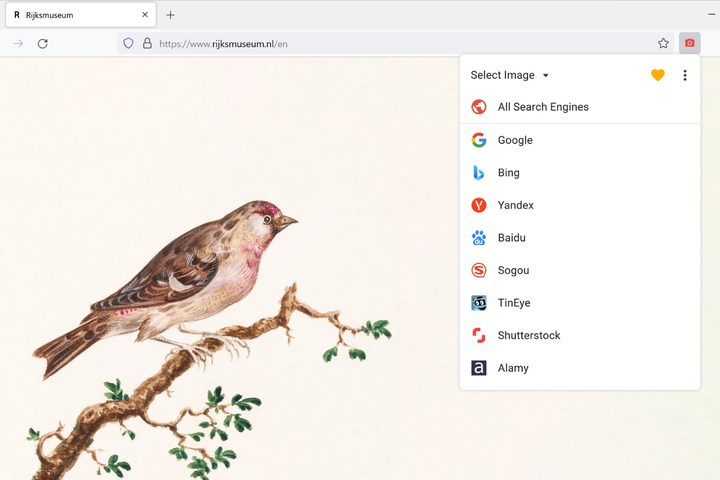
Task: Click the red camera extension icon in toolbar
Action: 689,43
